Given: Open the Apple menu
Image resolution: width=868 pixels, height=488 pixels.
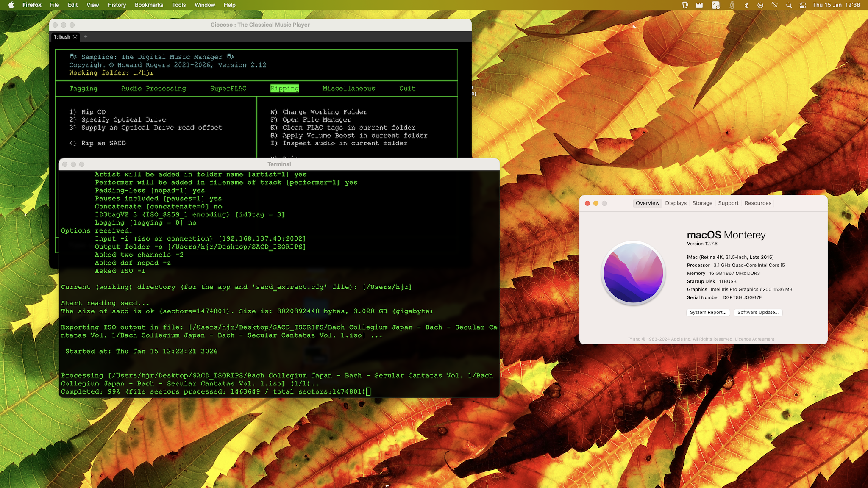Looking at the screenshot, I should tap(11, 5).
